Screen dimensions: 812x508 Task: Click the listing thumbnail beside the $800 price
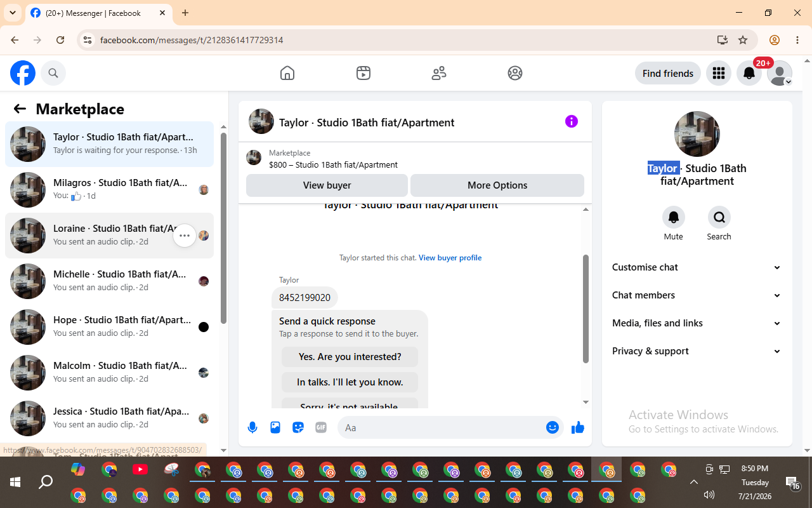pyautogui.click(x=254, y=157)
